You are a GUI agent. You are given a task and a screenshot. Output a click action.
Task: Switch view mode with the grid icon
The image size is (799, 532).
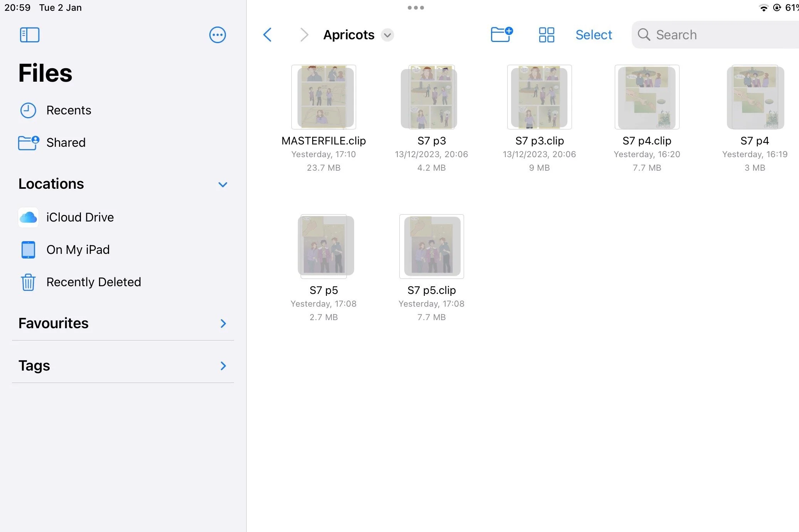pyautogui.click(x=546, y=35)
